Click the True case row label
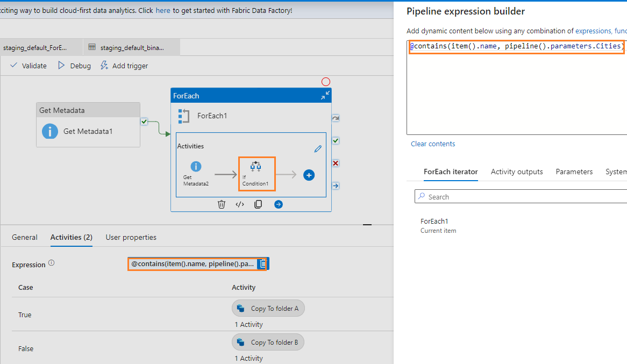Image resolution: width=627 pixels, height=364 pixels. click(x=24, y=315)
